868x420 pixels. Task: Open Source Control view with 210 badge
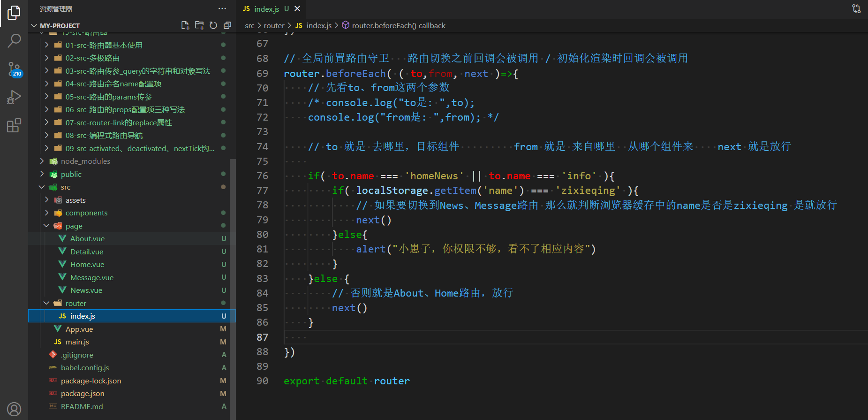[x=14, y=69]
